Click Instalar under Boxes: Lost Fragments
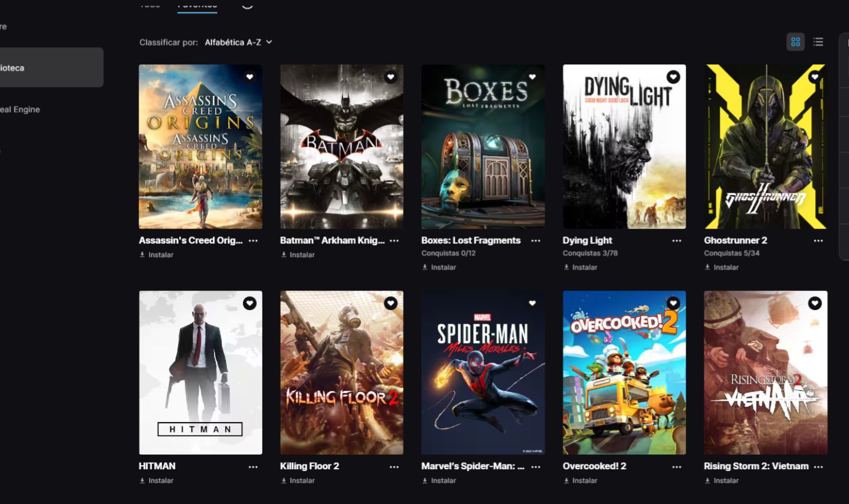Viewport: 849px width, 504px height. click(x=439, y=267)
